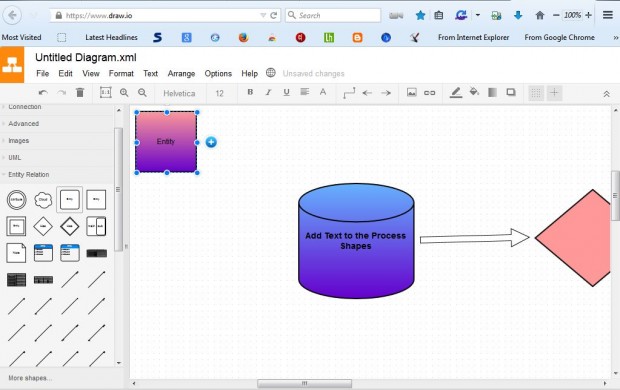This screenshot has width=620, height=390.
Task: Expand the UML shape category
Action: click(x=15, y=157)
